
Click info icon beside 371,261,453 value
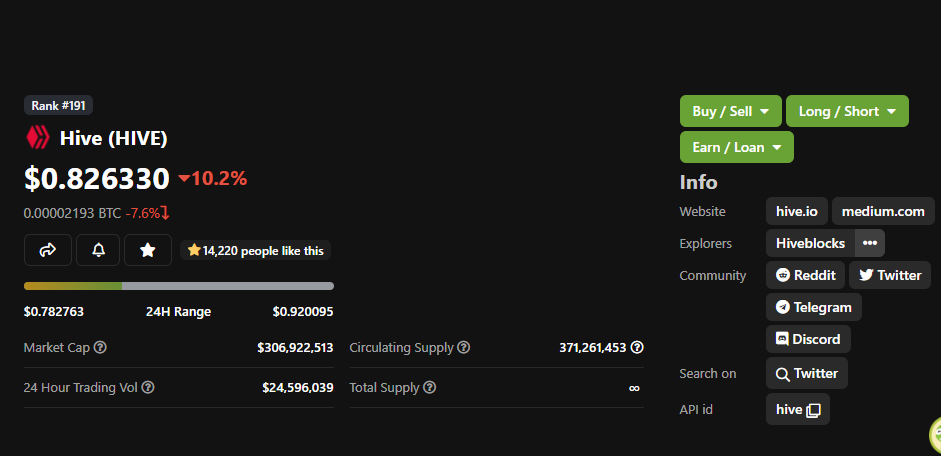pos(637,347)
